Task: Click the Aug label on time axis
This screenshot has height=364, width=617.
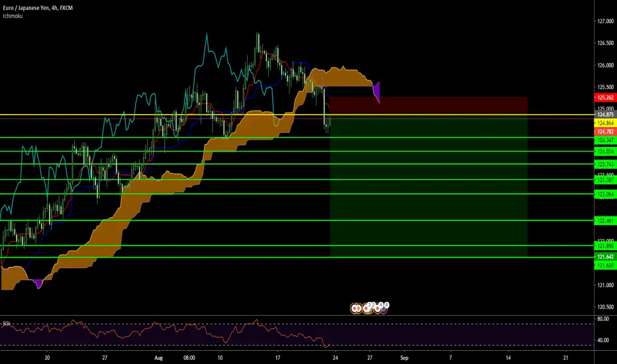Action: [x=159, y=357]
